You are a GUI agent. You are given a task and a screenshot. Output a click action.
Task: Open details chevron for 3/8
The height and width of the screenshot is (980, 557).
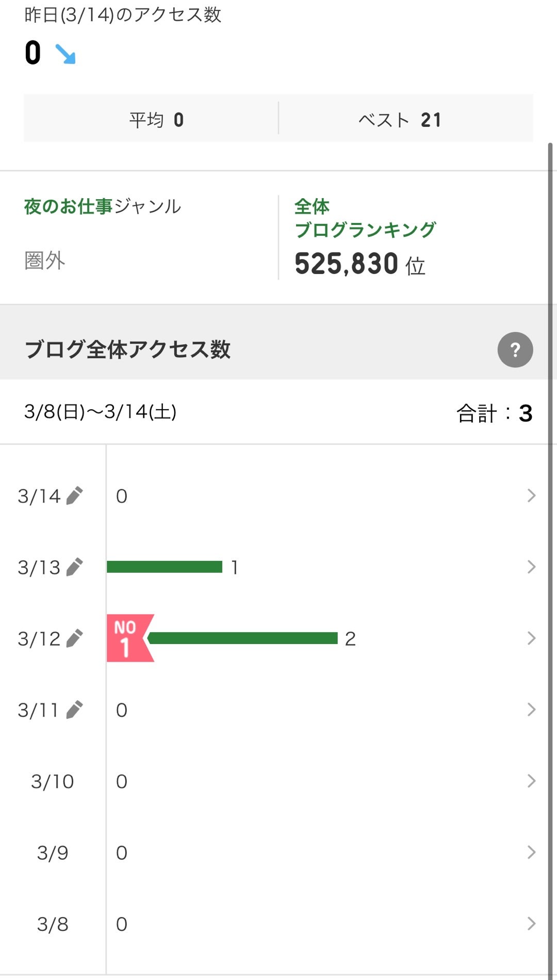(x=531, y=923)
